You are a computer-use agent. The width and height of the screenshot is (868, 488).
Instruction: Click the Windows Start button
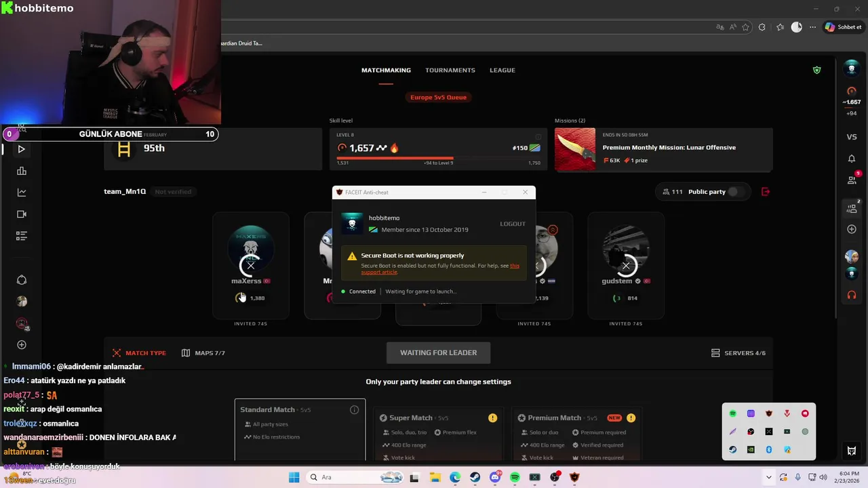click(x=294, y=477)
